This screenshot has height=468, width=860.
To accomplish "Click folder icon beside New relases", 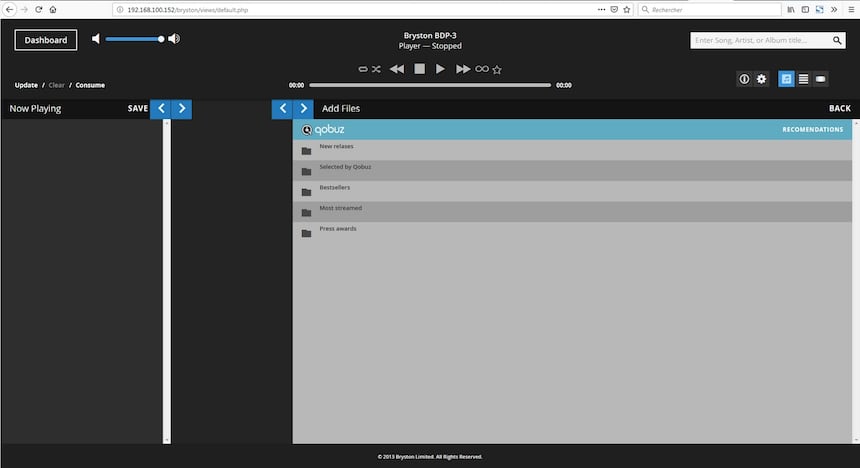I will click(307, 151).
